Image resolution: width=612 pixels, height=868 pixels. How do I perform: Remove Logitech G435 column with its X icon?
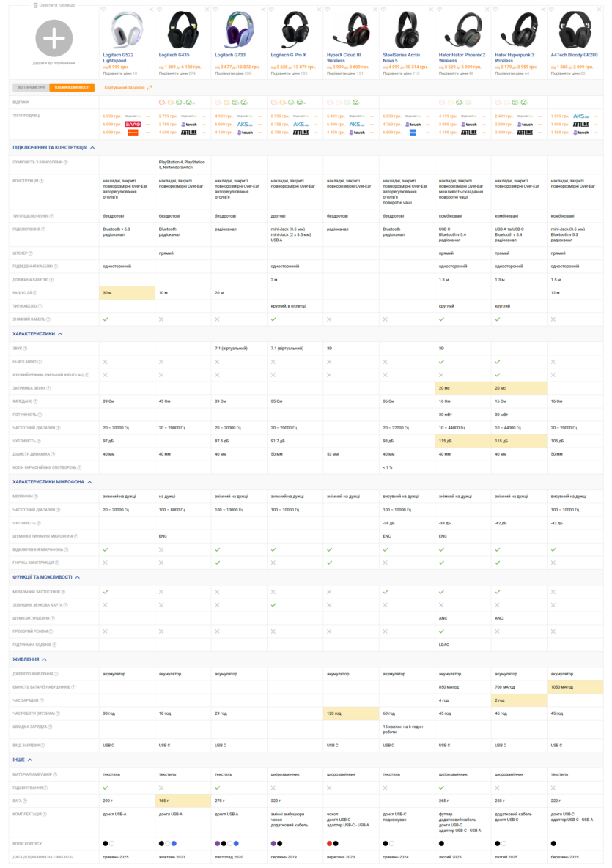[x=207, y=10]
